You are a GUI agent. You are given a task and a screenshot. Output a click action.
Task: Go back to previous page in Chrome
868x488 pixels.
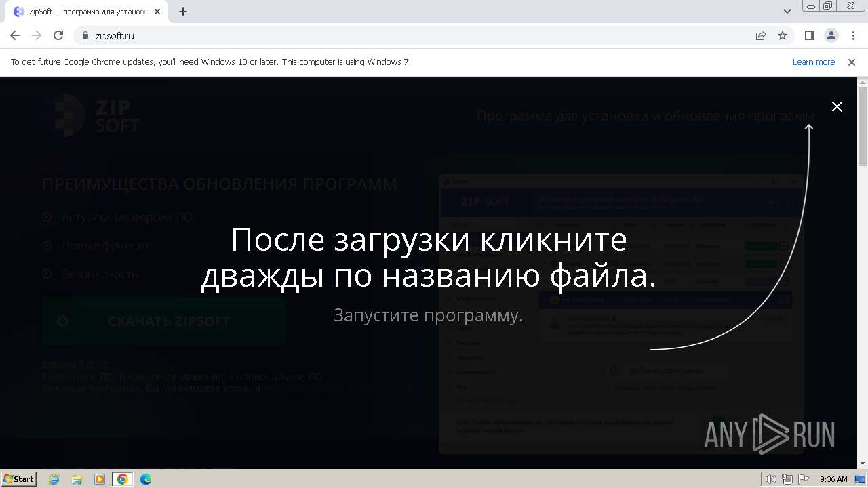tap(15, 35)
